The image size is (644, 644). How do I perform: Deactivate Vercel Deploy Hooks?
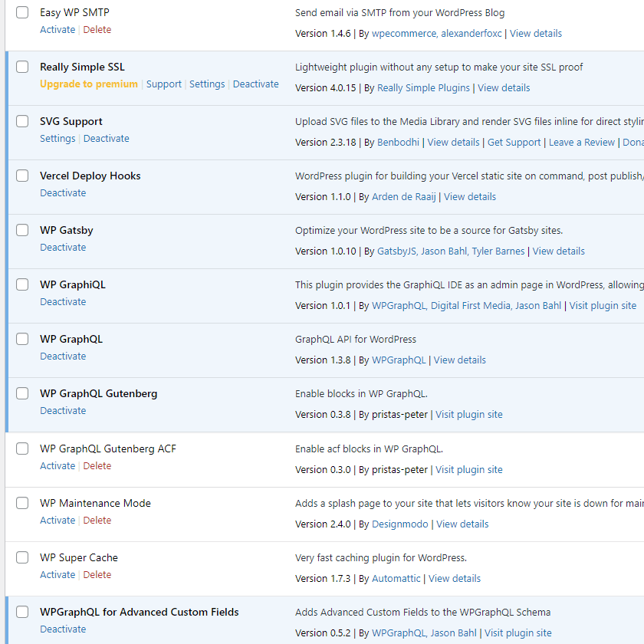pyautogui.click(x=63, y=192)
